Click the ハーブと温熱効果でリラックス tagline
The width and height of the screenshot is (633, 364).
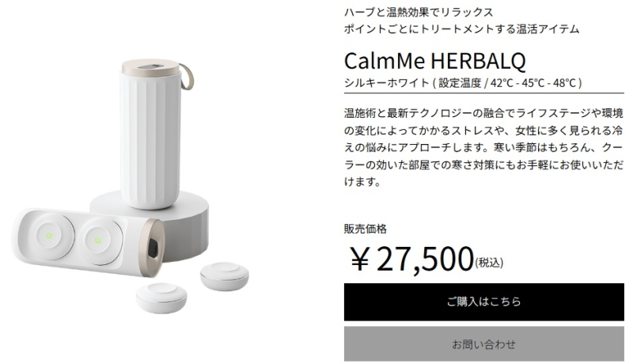click(x=419, y=12)
